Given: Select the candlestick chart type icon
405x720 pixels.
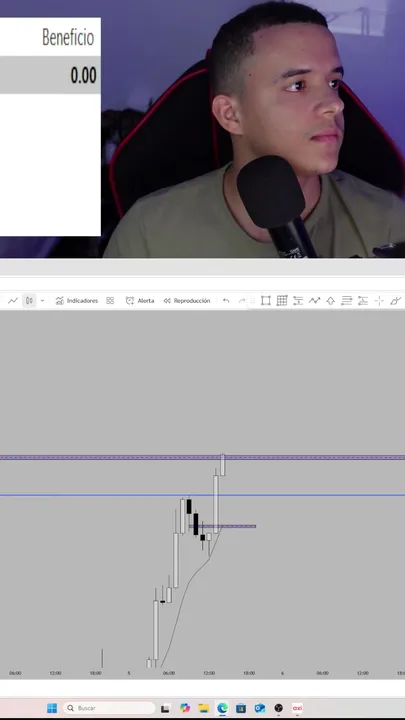Looking at the screenshot, I should [29, 301].
